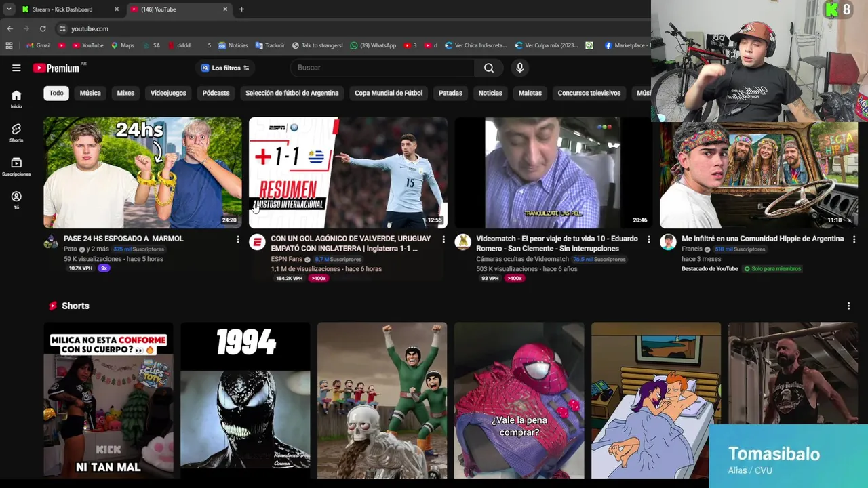Select Copa Mundial de Fútbol chip
Screen dimensions: 868x488
[x=389, y=93]
